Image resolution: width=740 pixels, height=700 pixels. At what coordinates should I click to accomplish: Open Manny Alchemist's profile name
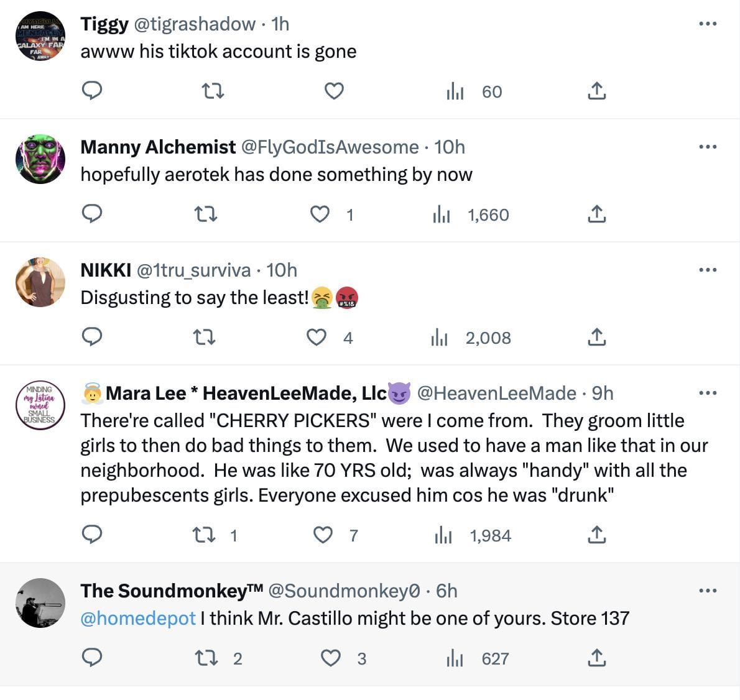[x=158, y=147]
